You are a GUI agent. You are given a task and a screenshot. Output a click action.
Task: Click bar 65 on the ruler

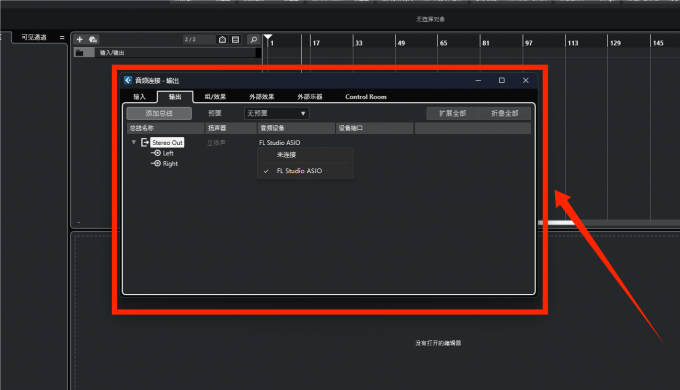tap(443, 43)
